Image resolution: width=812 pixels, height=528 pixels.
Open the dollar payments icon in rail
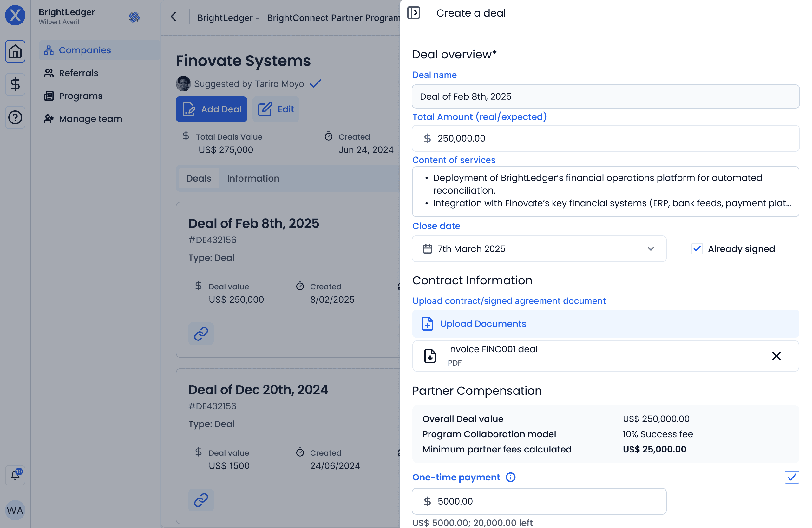tap(15, 84)
